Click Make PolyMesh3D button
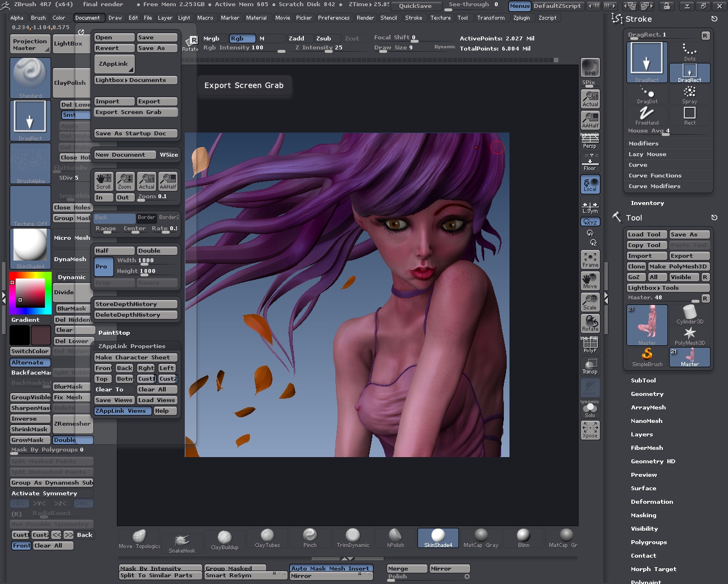 679,267
